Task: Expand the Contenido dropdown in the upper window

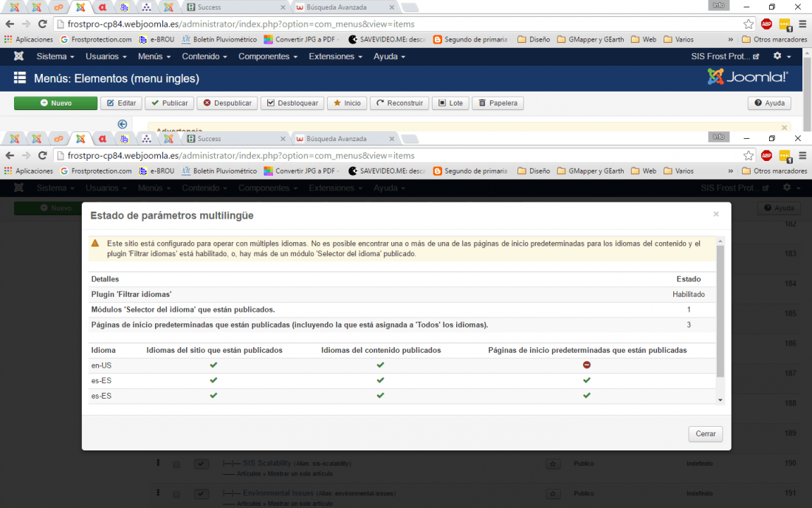Action: pos(204,56)
